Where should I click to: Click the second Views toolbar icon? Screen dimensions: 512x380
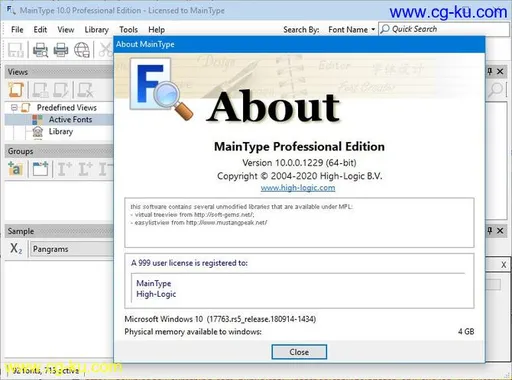(x=40, y=90)
